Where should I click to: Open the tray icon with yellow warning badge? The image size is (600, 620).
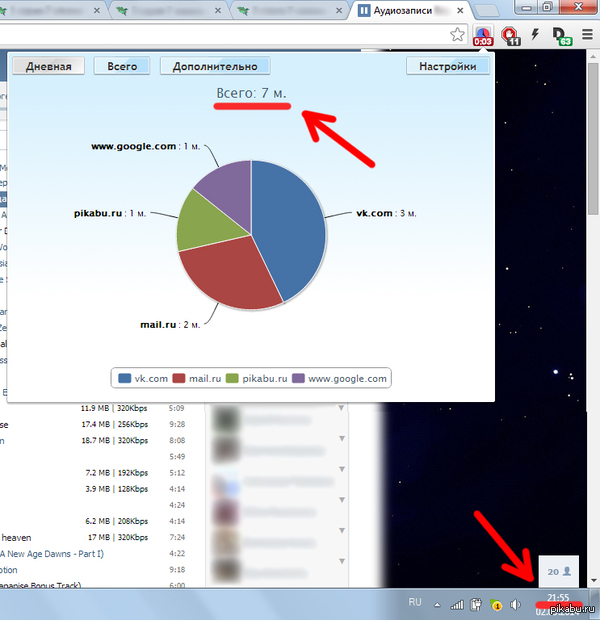pos(496,604)
